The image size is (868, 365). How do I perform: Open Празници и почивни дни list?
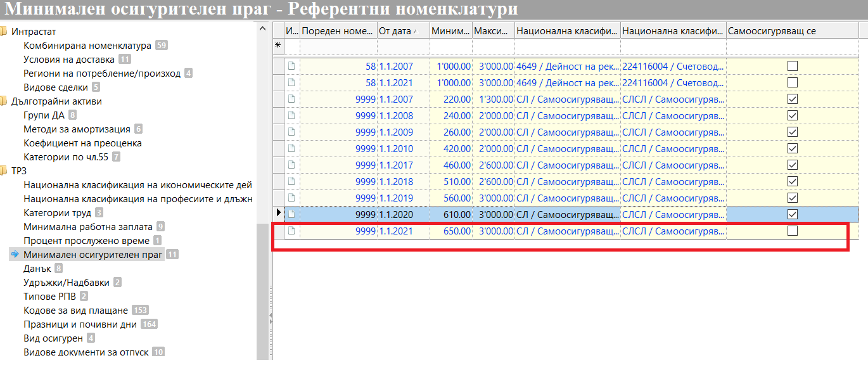point(80,324)
